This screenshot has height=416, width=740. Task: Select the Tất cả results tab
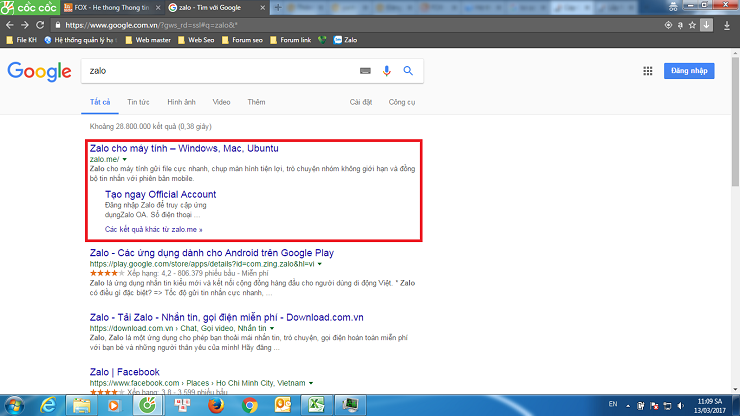tap(100, 102)
